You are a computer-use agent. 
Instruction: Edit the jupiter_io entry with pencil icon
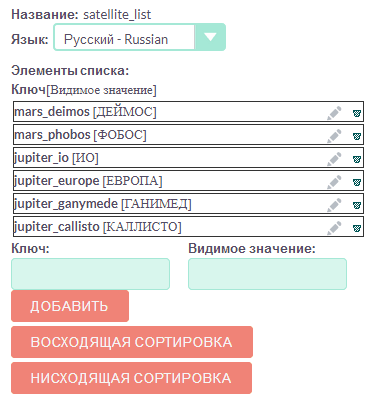tap(334, 159)
